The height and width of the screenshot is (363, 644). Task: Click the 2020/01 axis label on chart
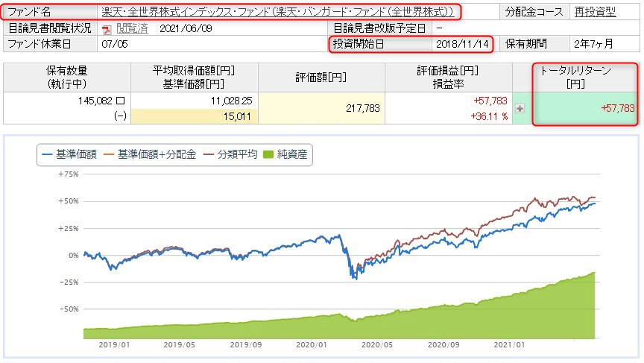pyautogui.click(x=312, y=345)
